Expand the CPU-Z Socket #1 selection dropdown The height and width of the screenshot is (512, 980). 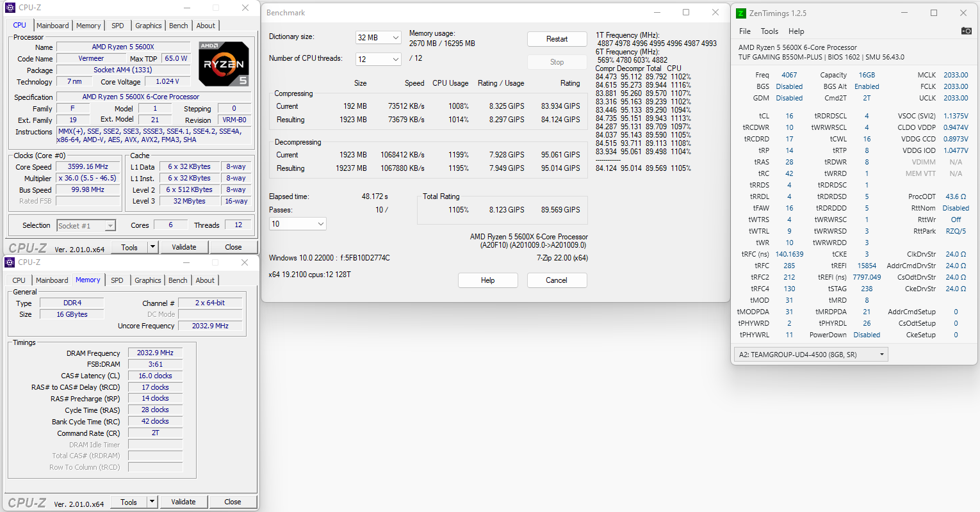point(86,225)
